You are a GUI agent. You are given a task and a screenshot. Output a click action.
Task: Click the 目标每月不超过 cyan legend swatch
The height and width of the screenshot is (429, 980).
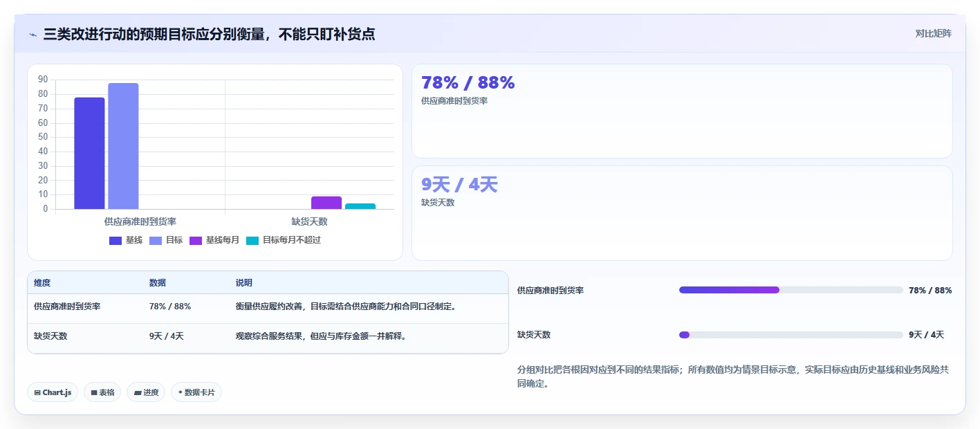pyautogui.click(x=252, y=241)
